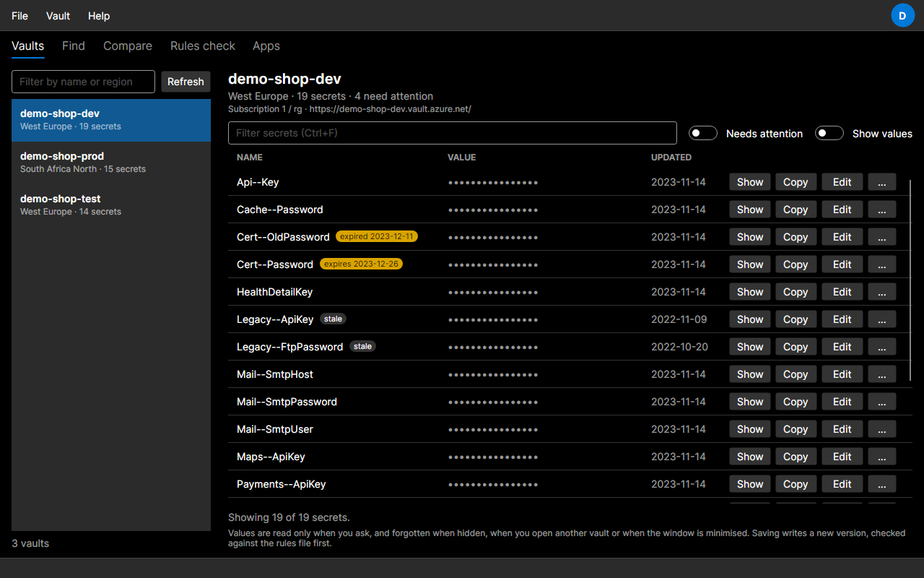Screen dimensions: 924x578
Task: Select the demo-shop-test vault
Action: pos(111,205)
